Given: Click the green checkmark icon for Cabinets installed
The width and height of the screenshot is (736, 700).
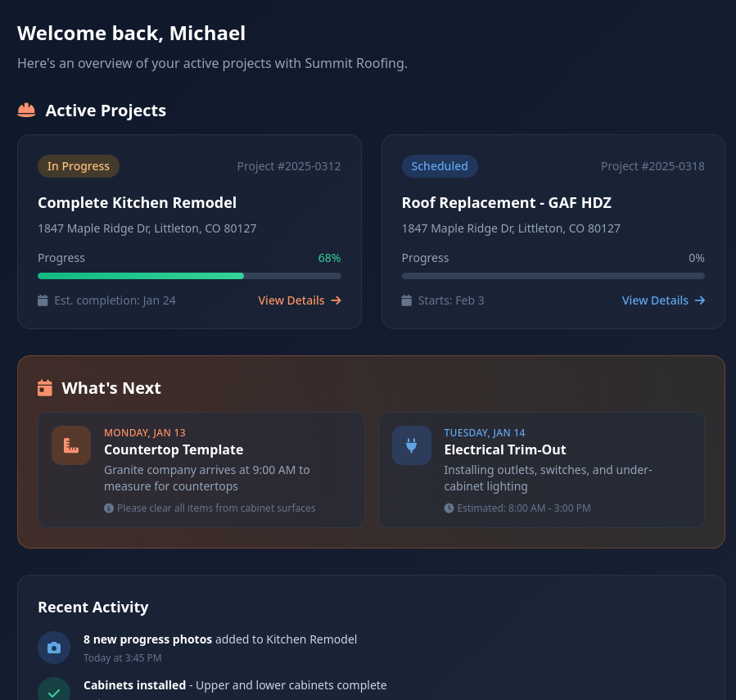Looking at the screenshot, I should pyautogui.click(x=54, y=692).
